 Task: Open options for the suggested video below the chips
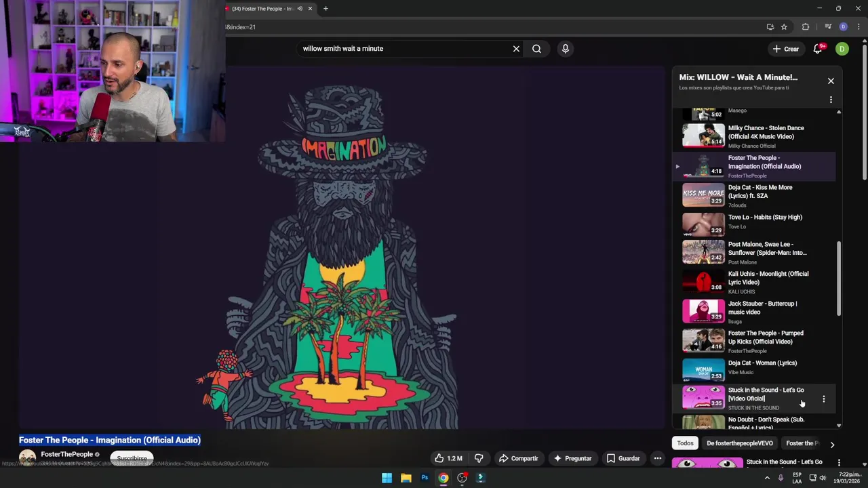tap(839, 463)
